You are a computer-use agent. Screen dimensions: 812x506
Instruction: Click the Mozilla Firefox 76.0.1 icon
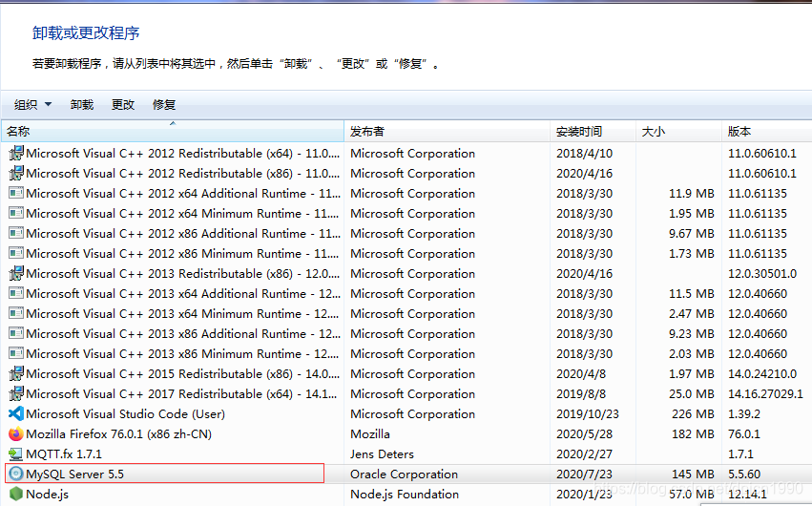(16, 433)
